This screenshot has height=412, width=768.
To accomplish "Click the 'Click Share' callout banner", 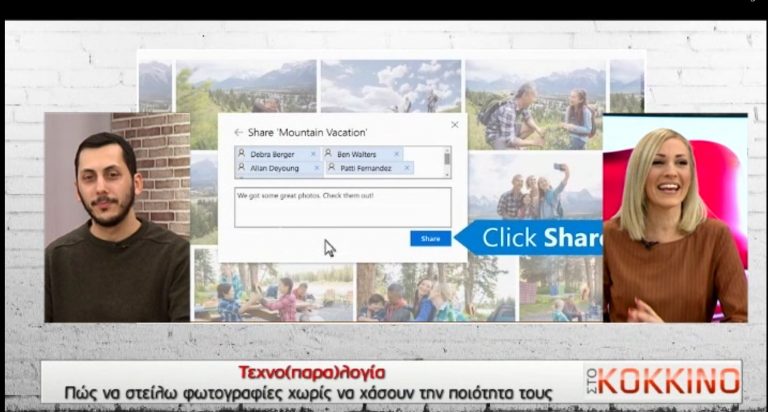I will [530, 238].
